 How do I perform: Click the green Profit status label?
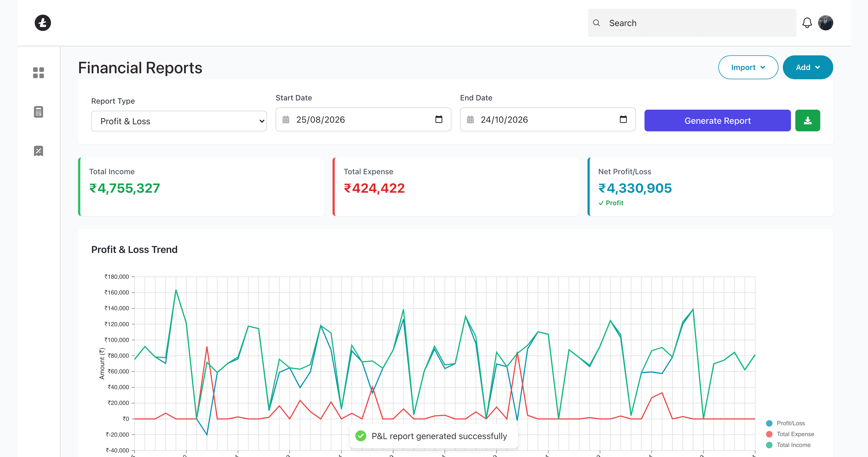click(611, 203)
